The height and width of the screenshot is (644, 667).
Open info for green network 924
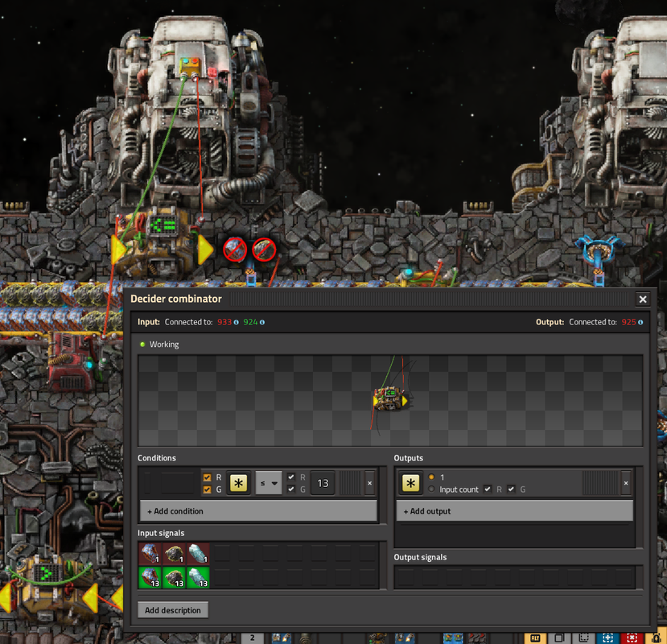click(x=262, y=322)
